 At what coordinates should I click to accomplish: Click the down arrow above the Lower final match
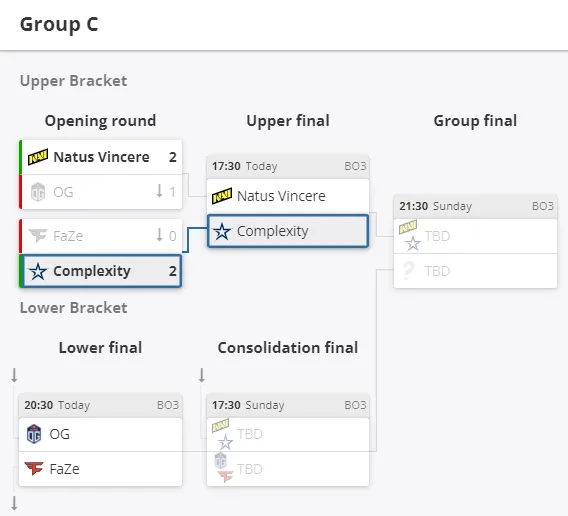click(14, 375)
